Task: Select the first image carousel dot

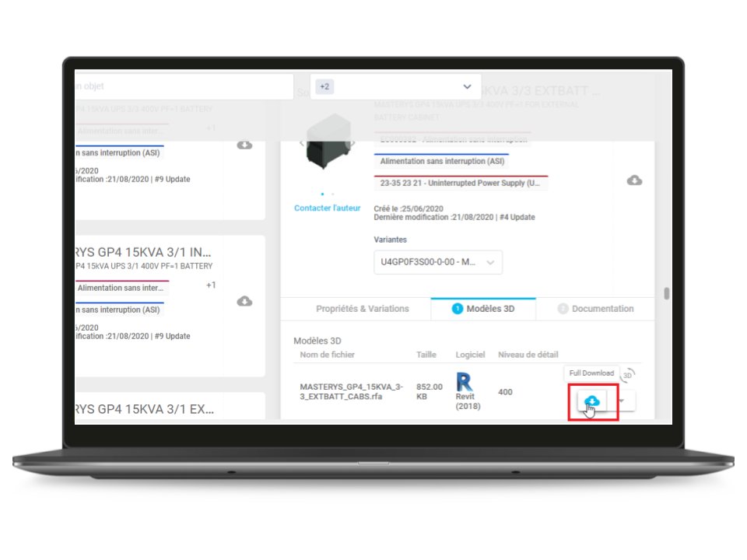Action: pyautogui.click(x=322, y=194)
